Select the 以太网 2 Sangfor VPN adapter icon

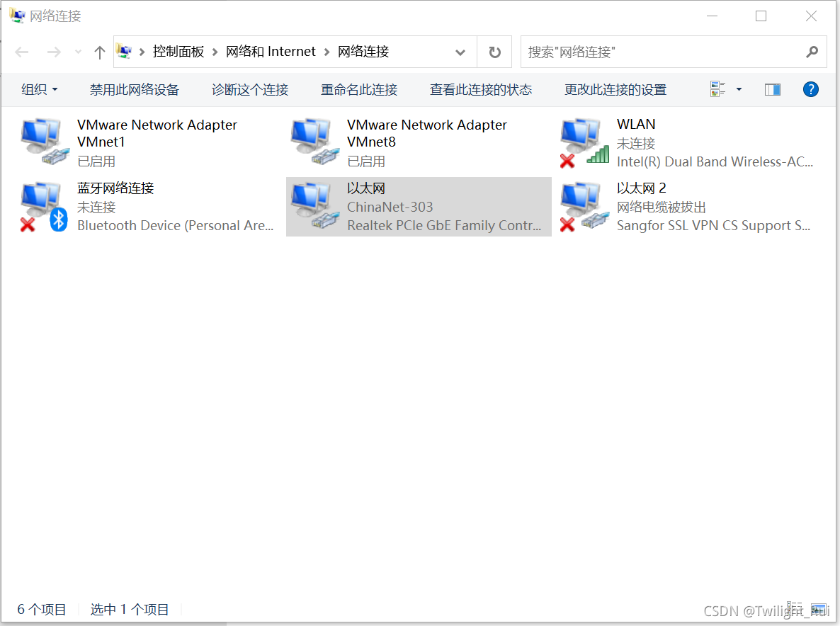coord(584,207)
